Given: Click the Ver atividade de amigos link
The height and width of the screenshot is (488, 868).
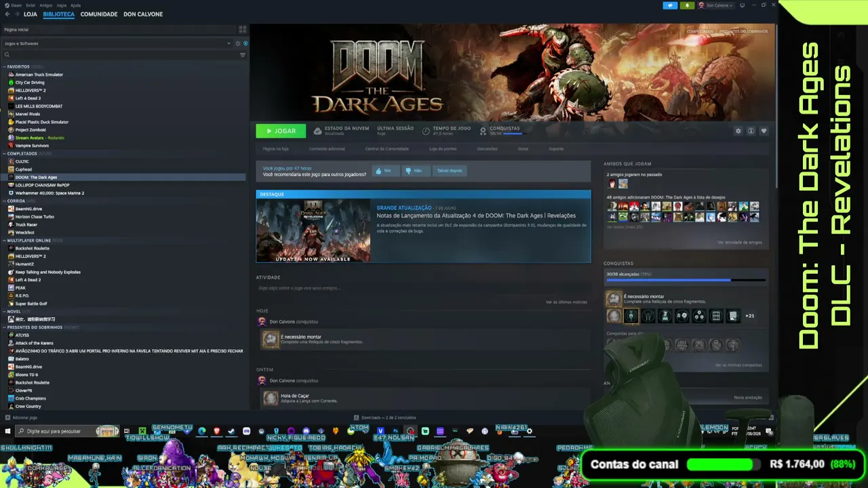Looking at the screenshot, I should [739, 242].
